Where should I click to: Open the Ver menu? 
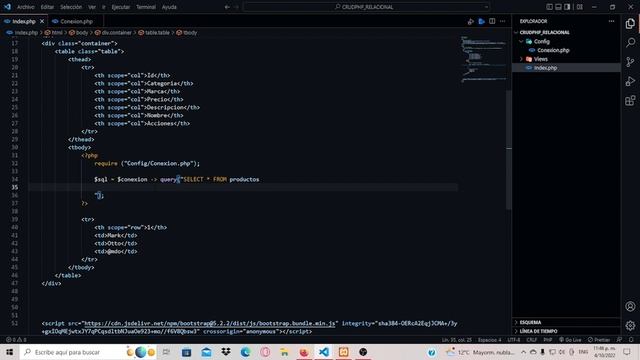click(x=92, y=7)
